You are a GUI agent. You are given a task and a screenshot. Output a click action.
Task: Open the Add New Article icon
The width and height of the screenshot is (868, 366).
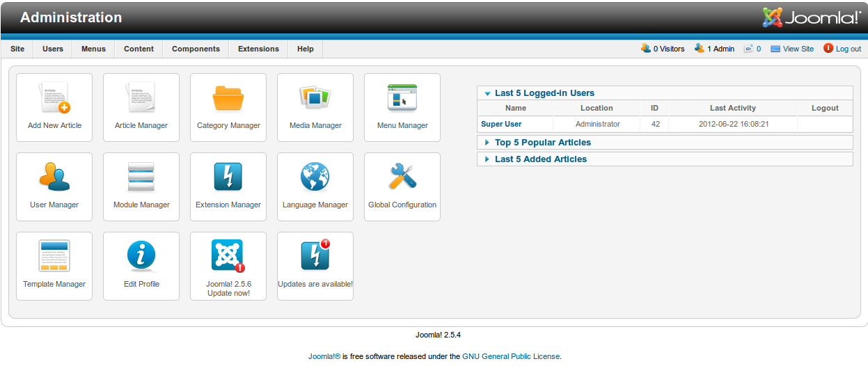54,98
